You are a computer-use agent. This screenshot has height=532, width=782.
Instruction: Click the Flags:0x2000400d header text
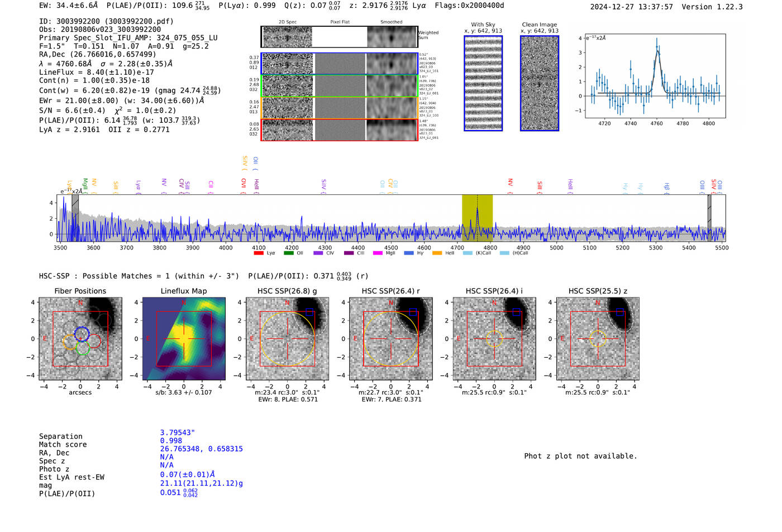click(x=469, y=6)
